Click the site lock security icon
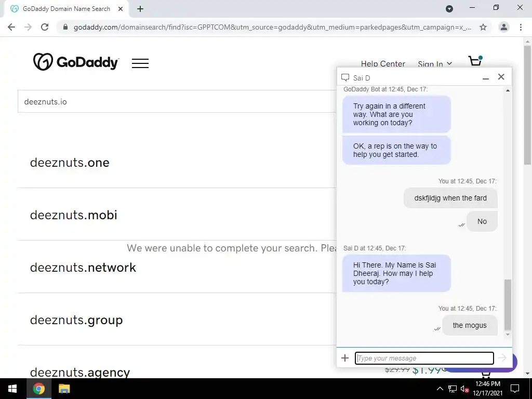 (x=65, y=27)
